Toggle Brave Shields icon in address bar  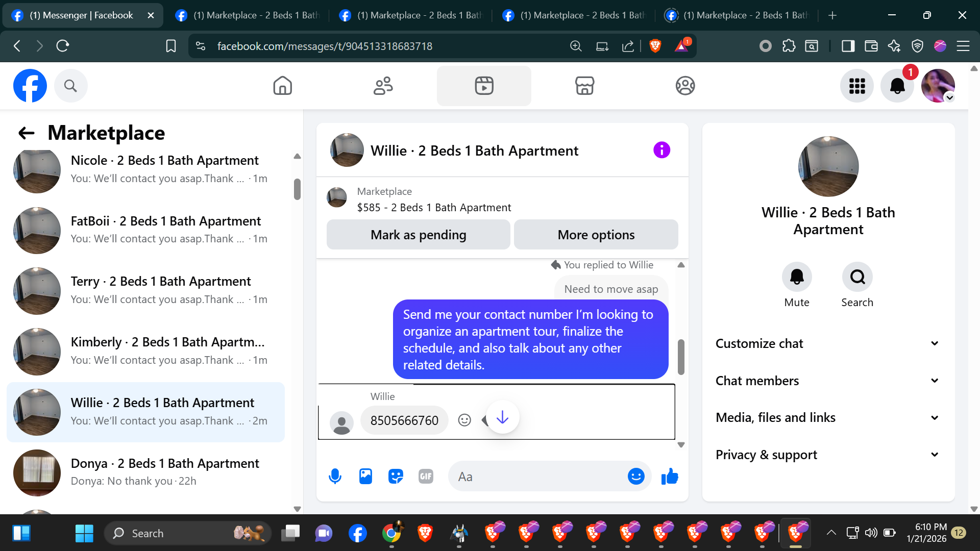[655, 46]
